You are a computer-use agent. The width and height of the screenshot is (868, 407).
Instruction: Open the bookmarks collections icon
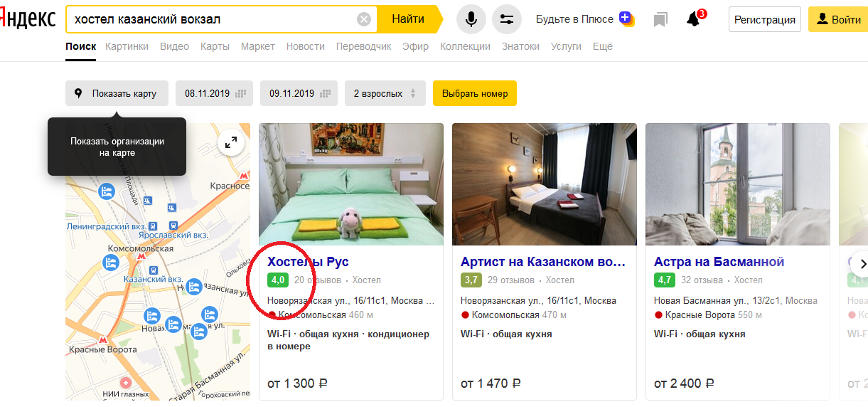point(660,19)
